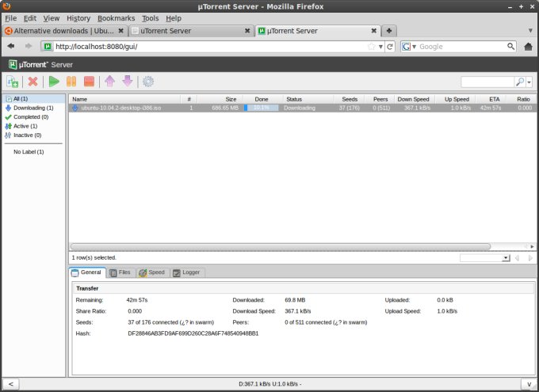The height and width of the screenshot is (392, 539).
Task: Sort by the Size column header
Action: (220, 99)
